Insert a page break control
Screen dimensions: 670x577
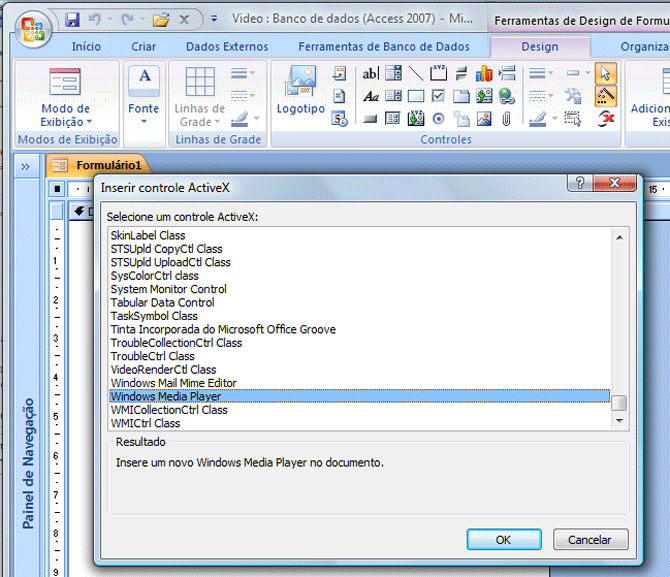click(507, 74)
